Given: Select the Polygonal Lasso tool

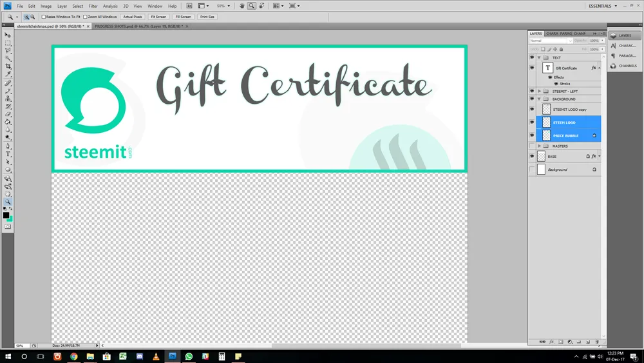Looking at the screenshot, I should coord(8,50).
